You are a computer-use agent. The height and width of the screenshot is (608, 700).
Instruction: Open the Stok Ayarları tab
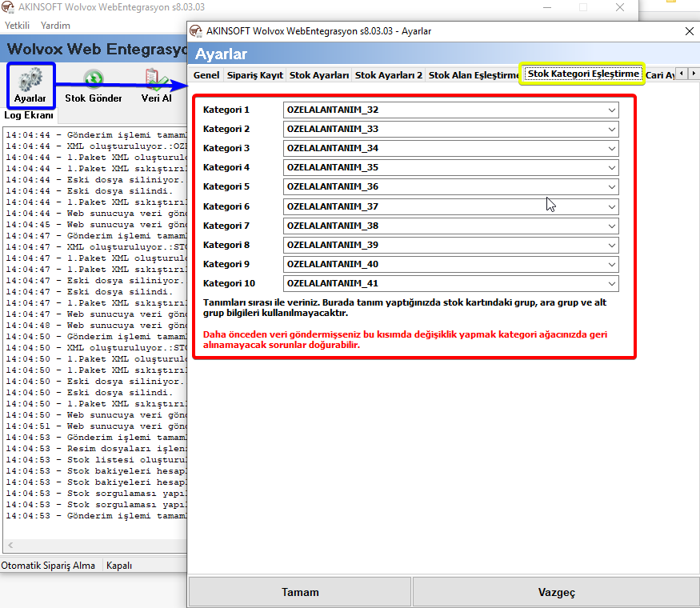319,75
